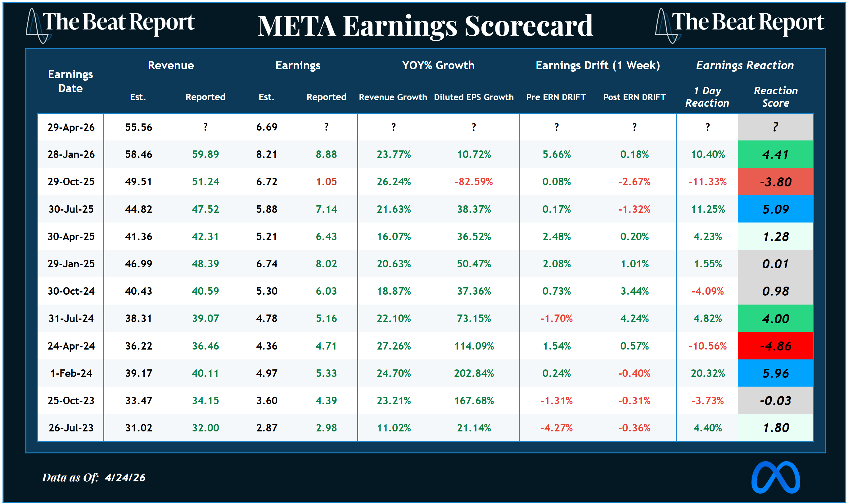Click the Data as Of 4/24/26 text
The image size is (848, 504).
[x=94, y=478]
